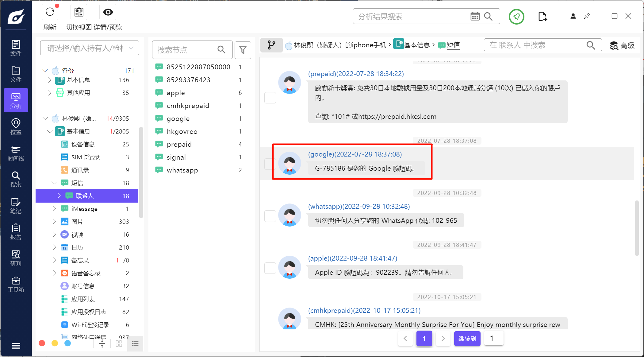Viewport: 644px width, 357px height.
Task: Click the calendar icon in search bar
Action: [x=475, y=16]
